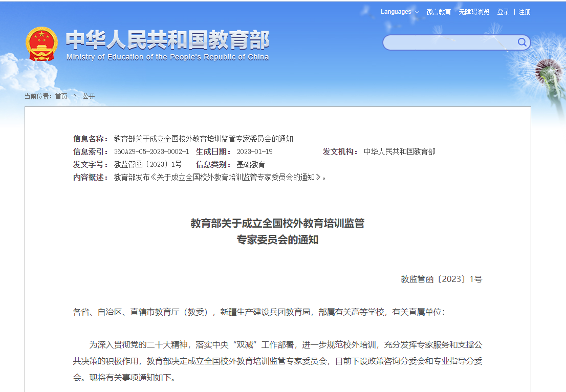Expand the Languages dropdown
The width and height of the screenshot is (566, 392).
(400, 12)
